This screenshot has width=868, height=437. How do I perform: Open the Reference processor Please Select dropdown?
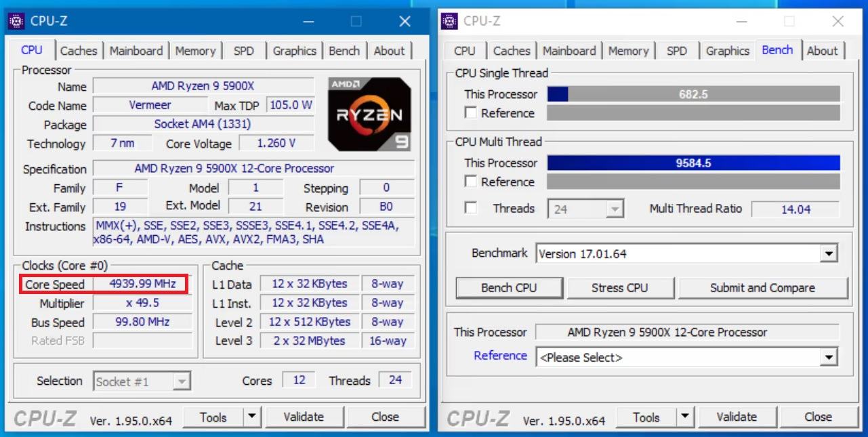click(828, 357)
